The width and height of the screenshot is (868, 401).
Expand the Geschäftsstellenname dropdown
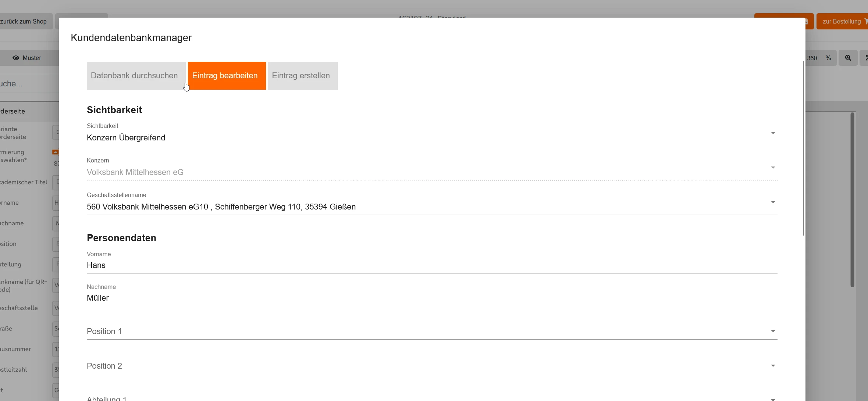[x=773, y=202]
